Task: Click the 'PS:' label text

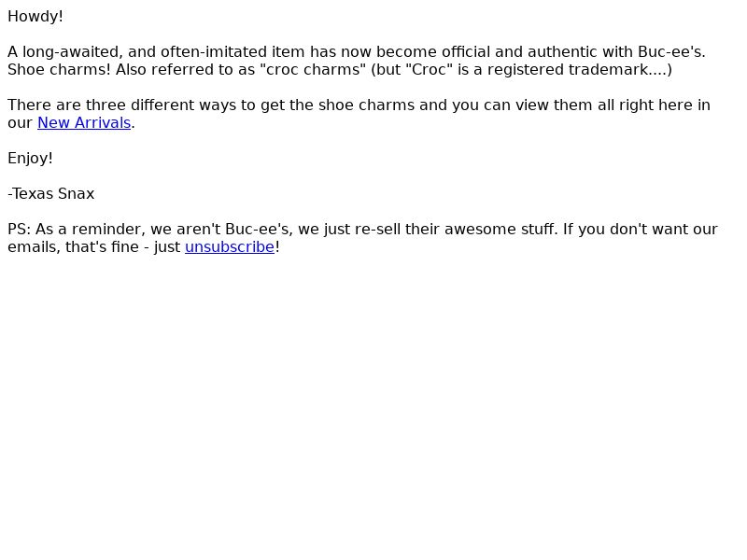Action: click(20, 230)
